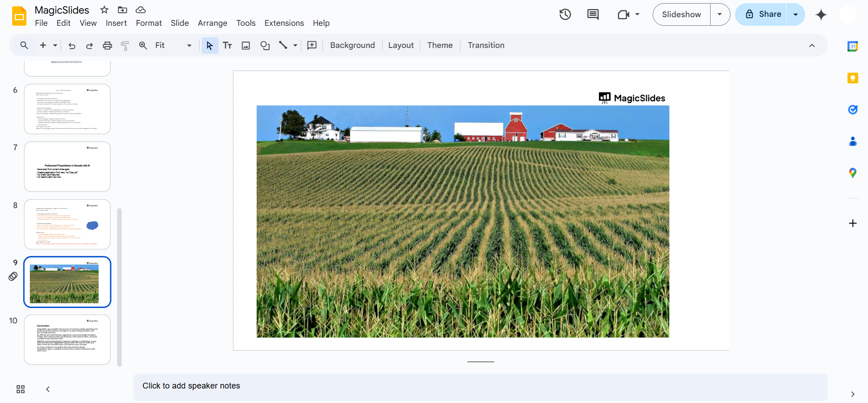Open the Gemini sparkle assistant
The image size is (868, 403).
tap(821, 14)
